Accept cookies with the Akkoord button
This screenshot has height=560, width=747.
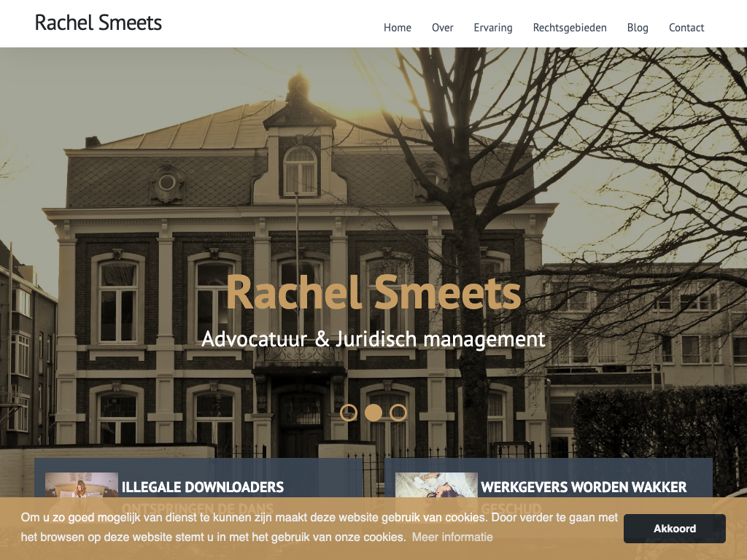[675, 529]
